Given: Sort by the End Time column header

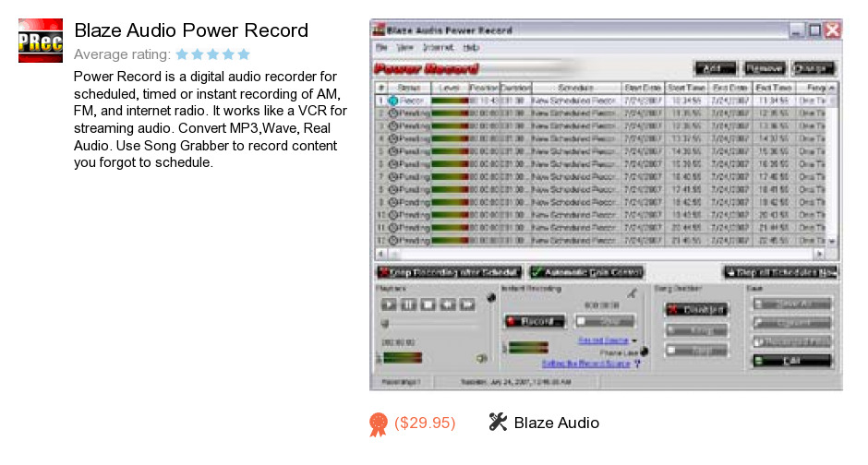Looking at the screenshot, I should coord(773,88).
